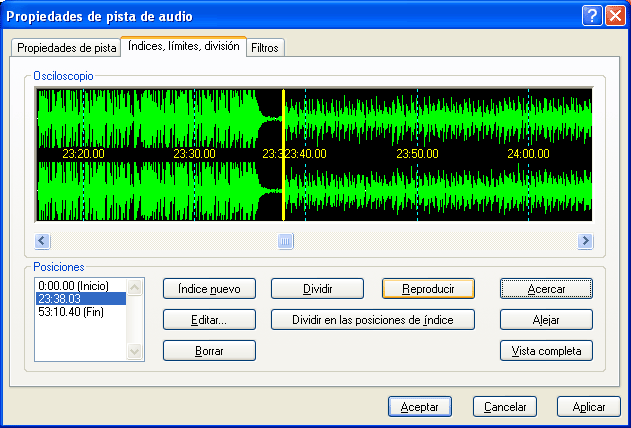Zoom out with Alejar button
This screenshot has height=428, width=631.
point(546,320)
